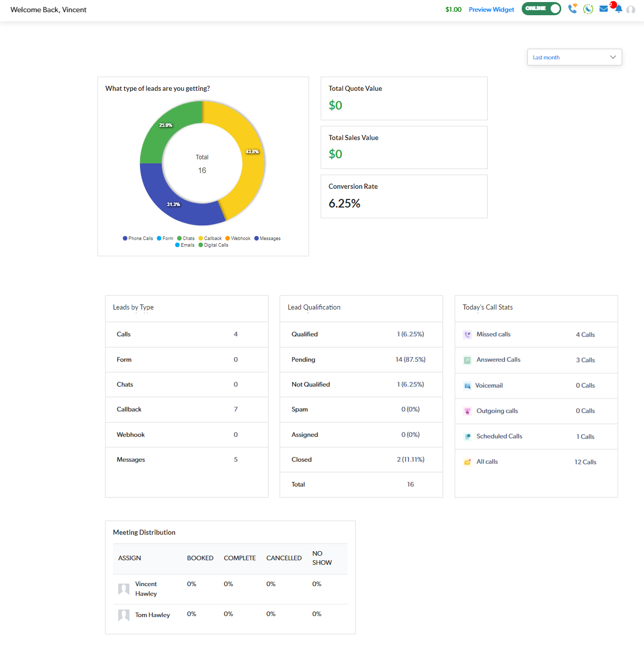This screenshot has width=644, height=645.
Task: Click the Scheduled Calls icon
Action: [x=467, y=436]
